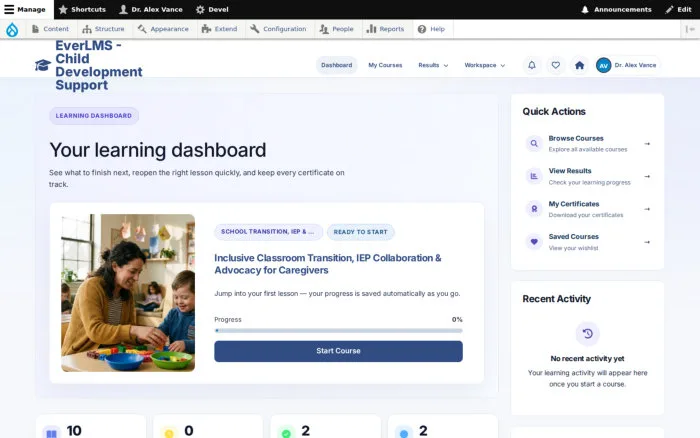The width and height of the screenshot is (700, 438).
Task: Open Announcements in the top bar
Action: [x=616, y=9]
